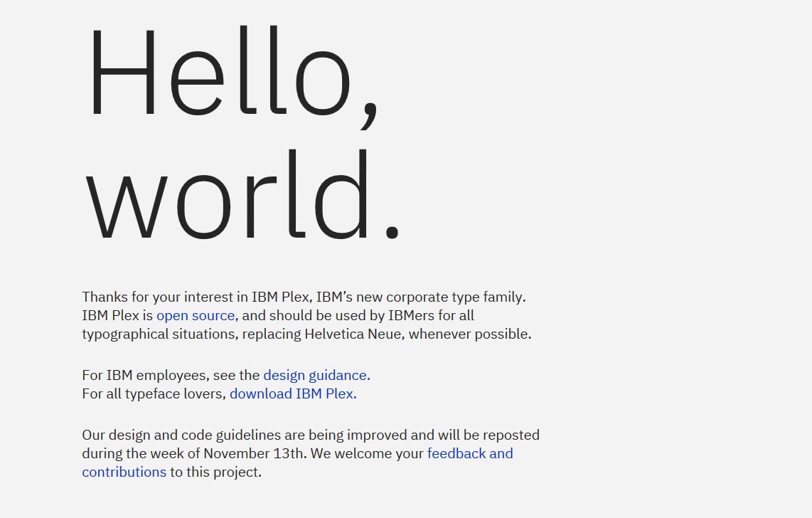This screenshot has width=812, height=518.
Task: Open the 'open source,' link
Action: (197, 315)
